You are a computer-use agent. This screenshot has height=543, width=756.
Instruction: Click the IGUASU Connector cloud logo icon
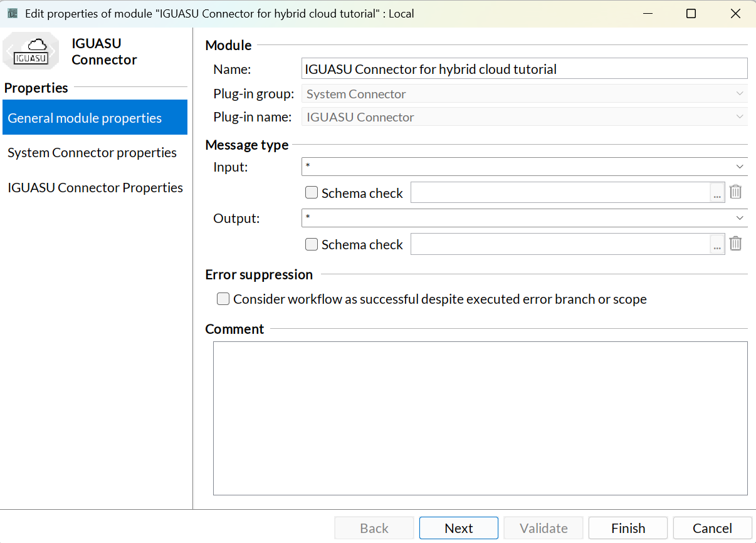coord(31,51)
